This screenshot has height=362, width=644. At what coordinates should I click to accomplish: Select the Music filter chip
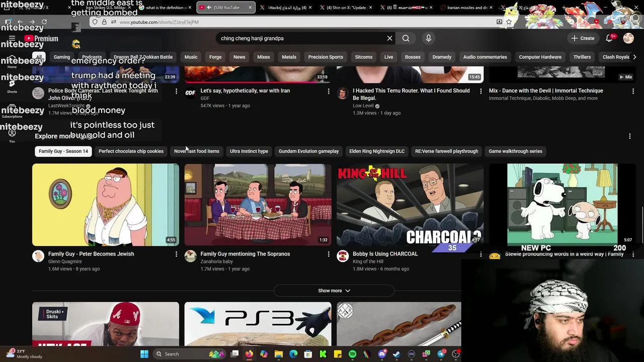[191, 57]
